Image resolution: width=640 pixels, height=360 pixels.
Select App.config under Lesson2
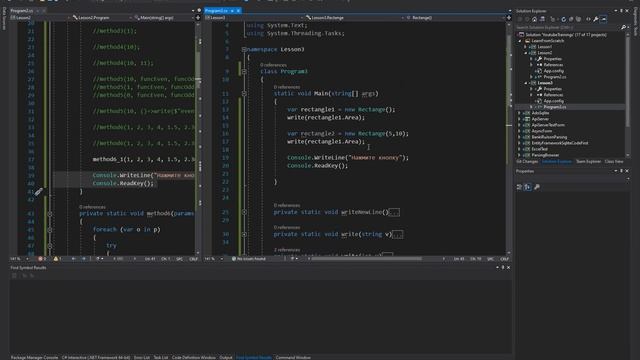pos(553,71)
